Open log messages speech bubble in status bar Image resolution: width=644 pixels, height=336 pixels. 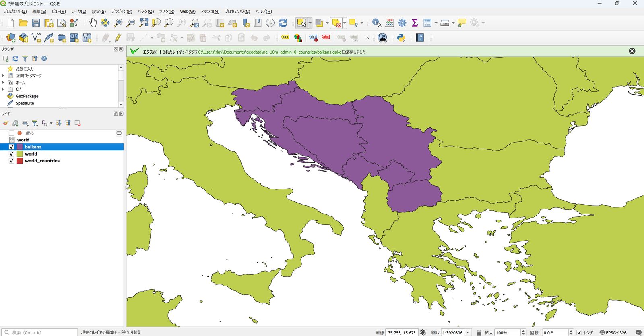tap(638, 332)
